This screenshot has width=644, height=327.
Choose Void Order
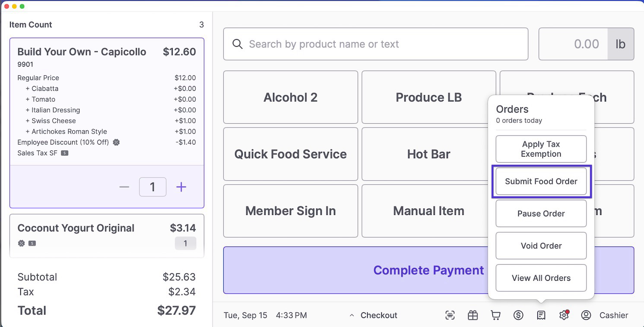541,246
